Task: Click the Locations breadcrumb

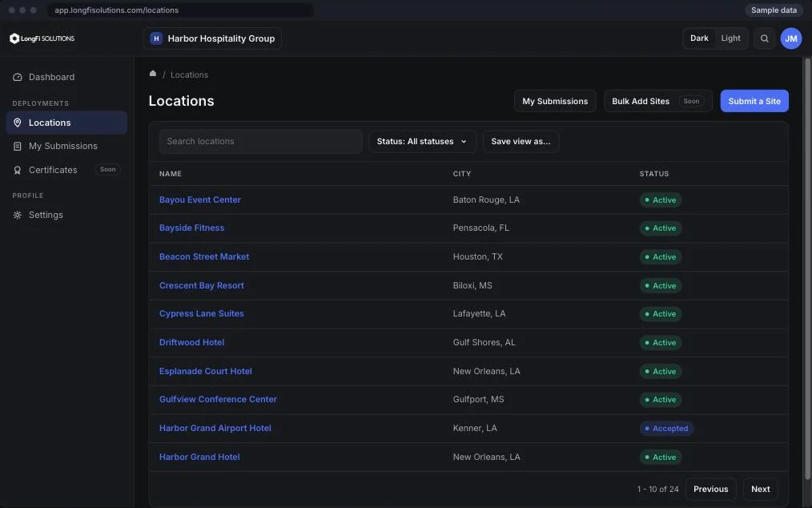Action: [x=189, y=75]
